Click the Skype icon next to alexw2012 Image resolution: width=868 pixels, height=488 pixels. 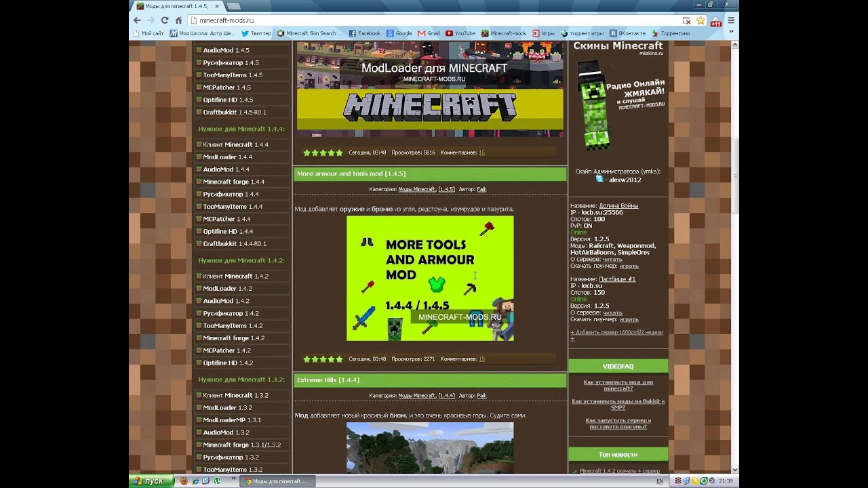599,180
